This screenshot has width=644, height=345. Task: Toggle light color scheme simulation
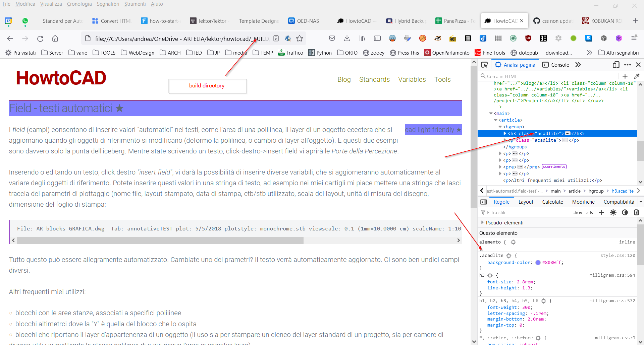(x=613, y=212)
